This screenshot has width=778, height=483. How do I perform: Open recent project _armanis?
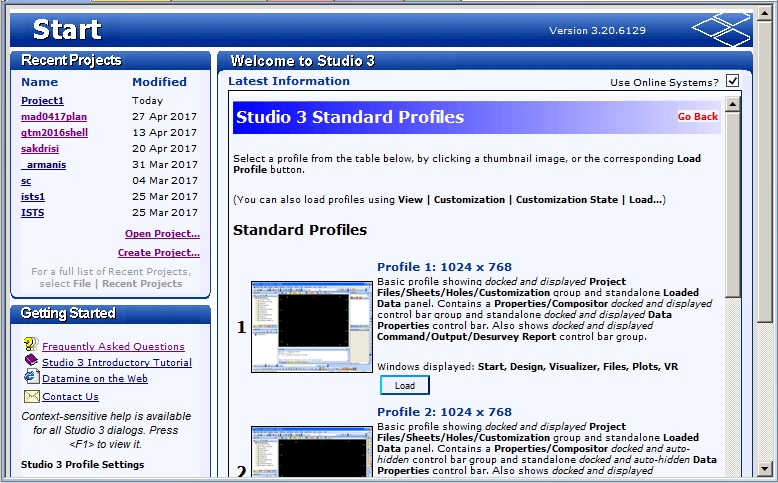(43, 164)
